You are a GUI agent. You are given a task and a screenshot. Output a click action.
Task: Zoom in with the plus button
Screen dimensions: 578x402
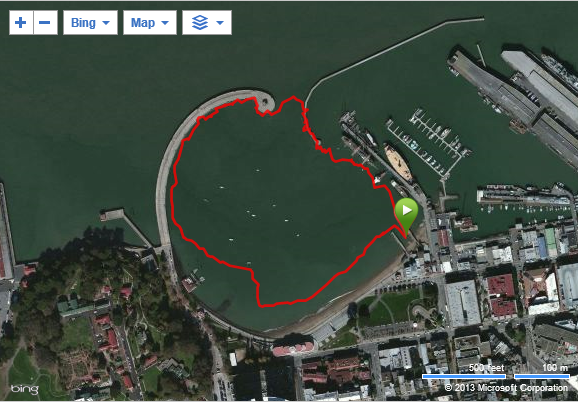pyautogui.click(x=21, y=22)
